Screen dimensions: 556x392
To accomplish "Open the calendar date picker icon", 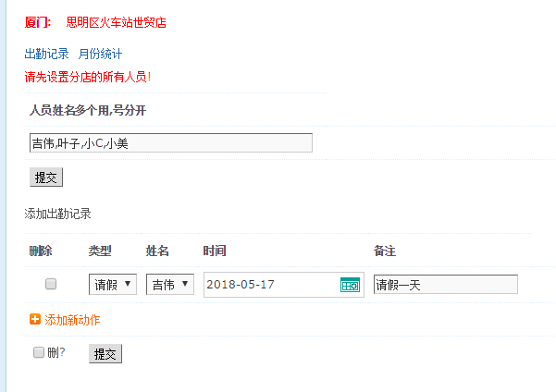I will coord(350,285).
